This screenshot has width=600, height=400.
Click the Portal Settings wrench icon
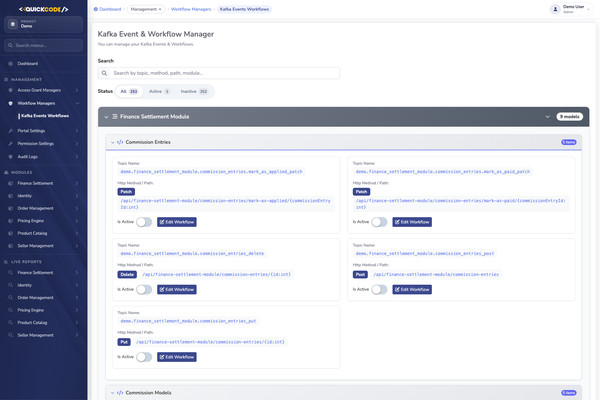(10, 131)
